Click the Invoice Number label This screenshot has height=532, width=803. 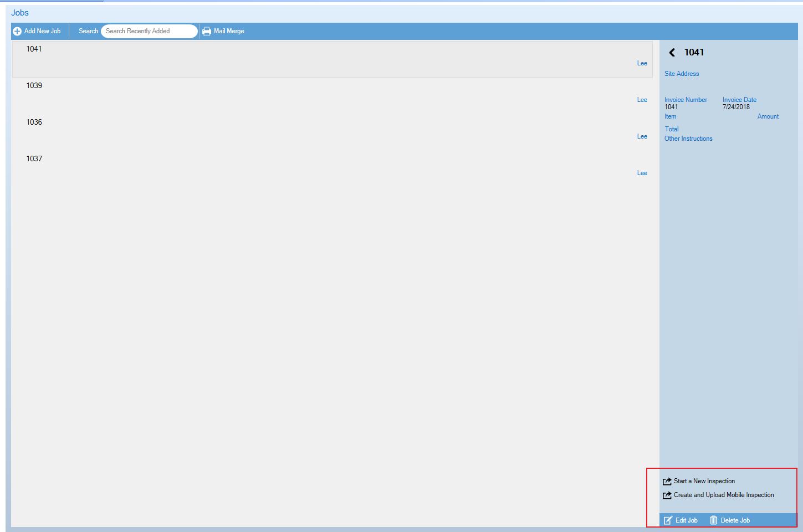[x=686, y=100]
